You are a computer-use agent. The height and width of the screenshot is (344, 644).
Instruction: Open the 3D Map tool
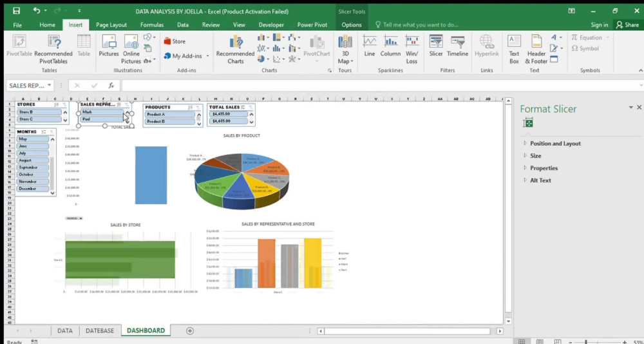pyautogui.click(x=345, y=50)
